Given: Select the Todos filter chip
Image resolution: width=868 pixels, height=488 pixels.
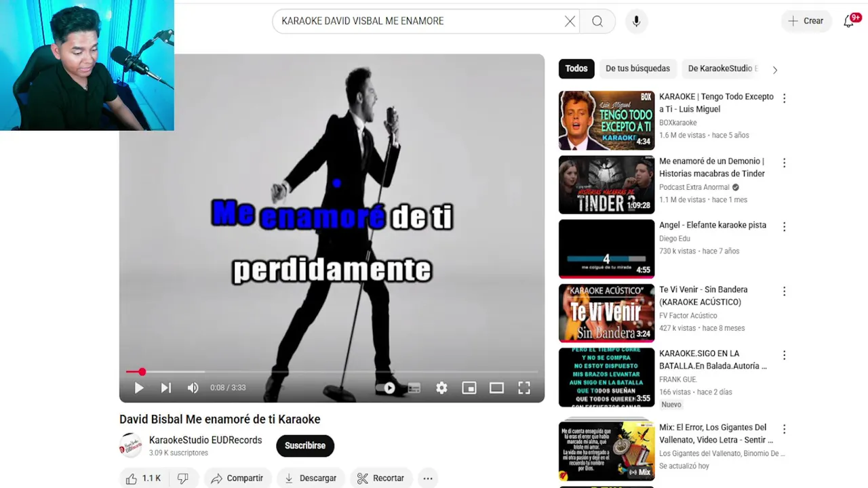Looking at the screenshot, I should [576, 68].
